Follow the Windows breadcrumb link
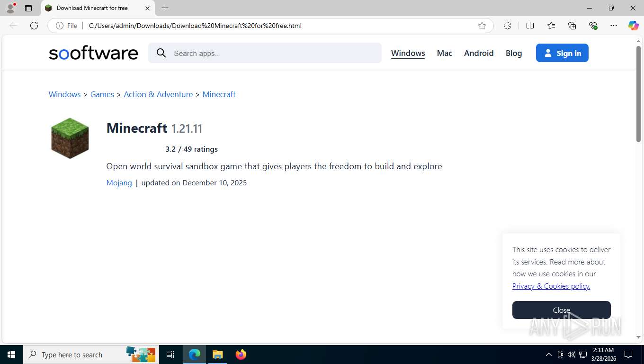The image size is (644, 364). pyautogui.click(x=64, y=94)
